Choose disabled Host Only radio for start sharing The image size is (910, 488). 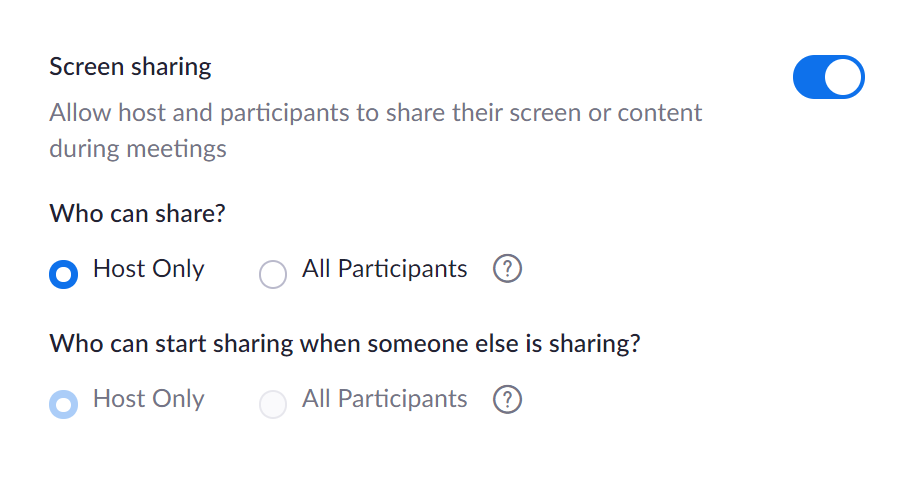[x=64, y=404]
